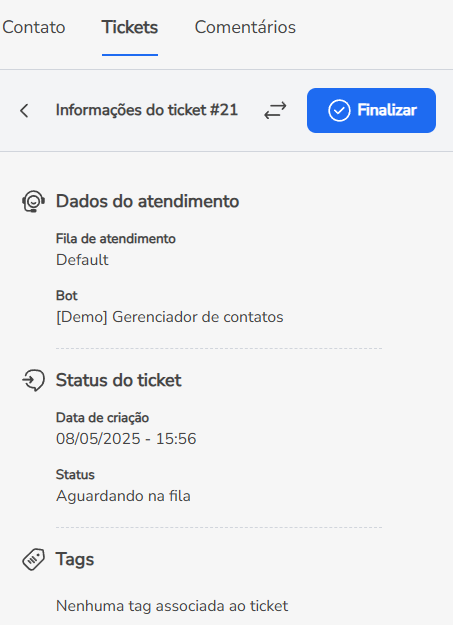Click the Finalizar button
The width and height of the screenshot is (453, 625).
click(x=371, y=110)
